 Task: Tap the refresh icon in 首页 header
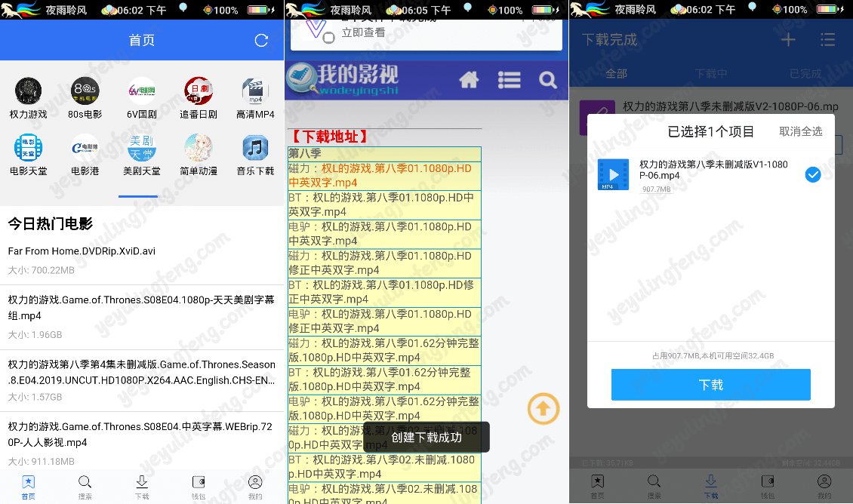point(261,40)
